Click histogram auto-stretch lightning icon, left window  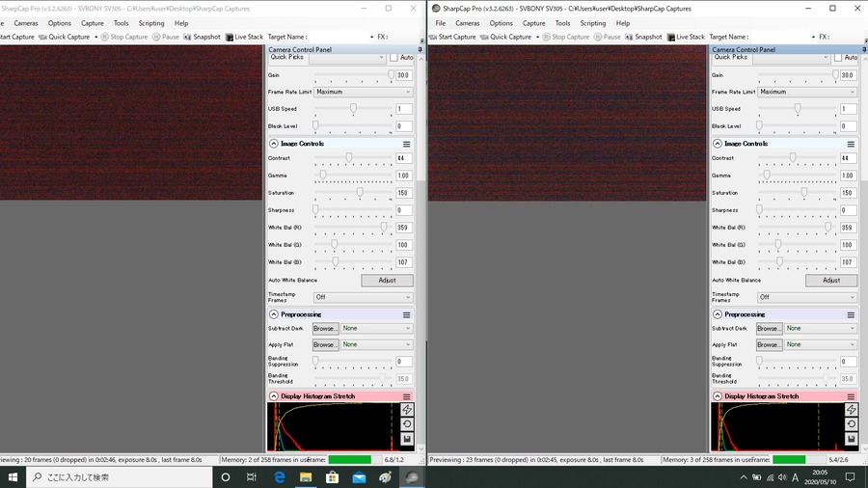click(x=407, y=410)
